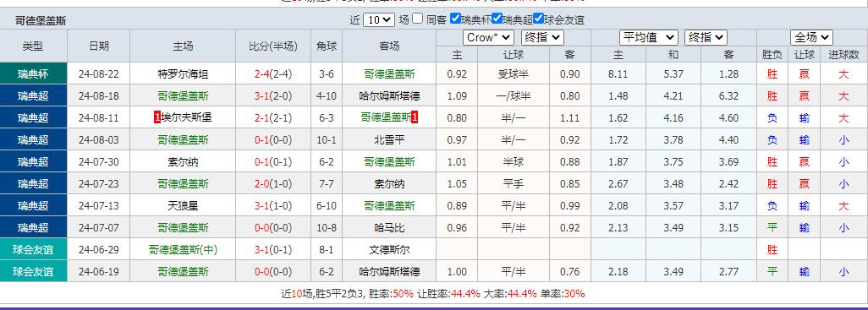Click the 日期 column header
Image resolution: width=868 pixels, height=310 pixels.
pyautogui.click(x=98, y=46)
